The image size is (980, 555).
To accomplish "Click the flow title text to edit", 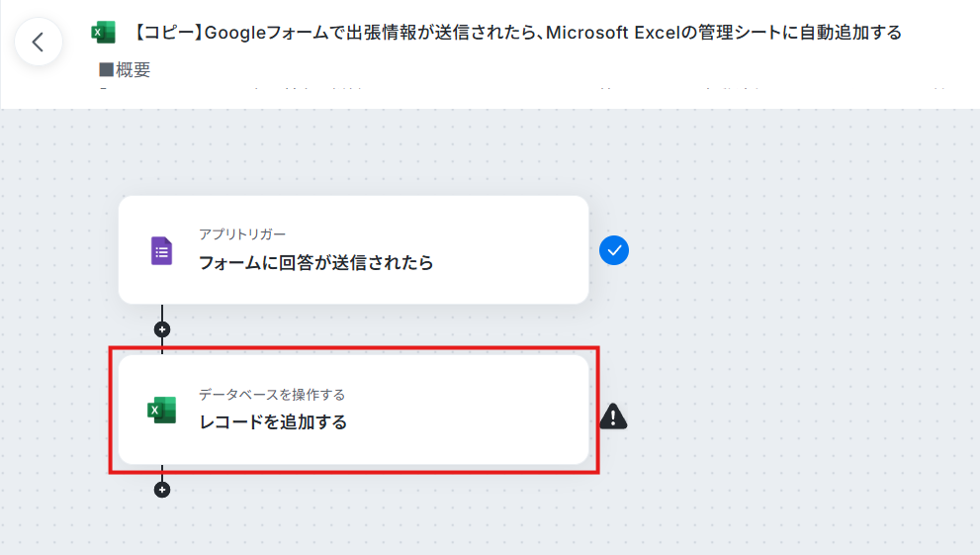I will 517,33.
